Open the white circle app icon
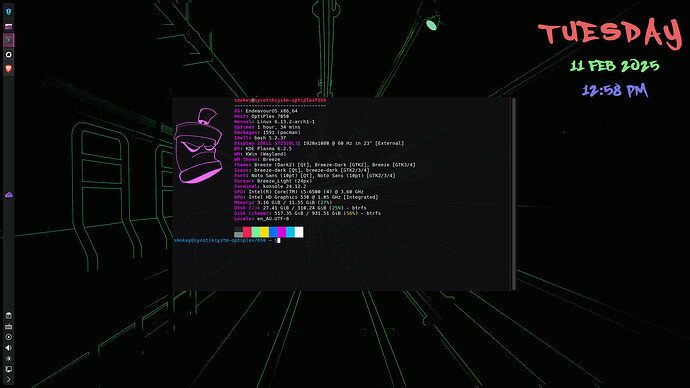This screenshot has width=690, height=388. (x=8, y=55)
